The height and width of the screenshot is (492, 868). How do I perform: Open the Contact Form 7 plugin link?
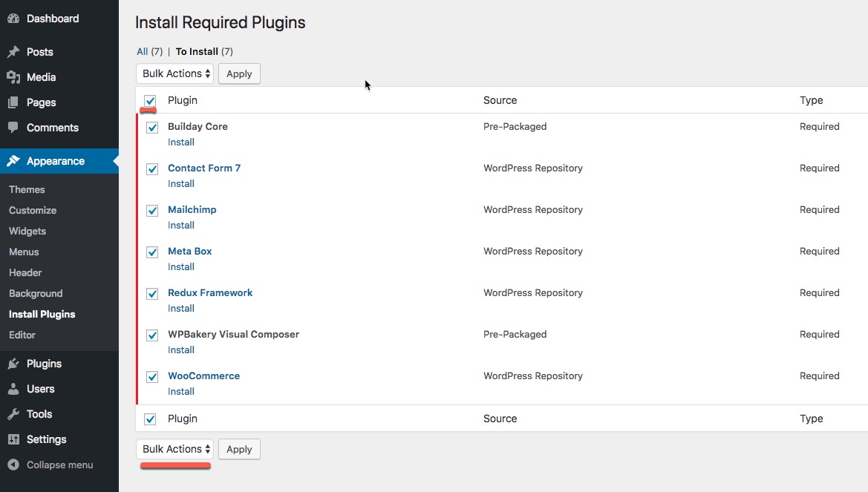(204, 168)
